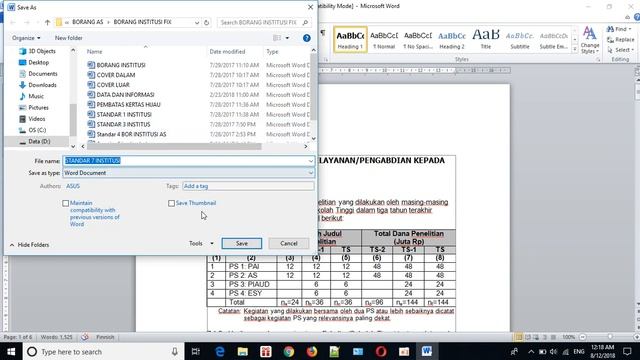Collapse the folder pane with Hide Folders
The height and width of the screenshot is (360, 640).
29,245
